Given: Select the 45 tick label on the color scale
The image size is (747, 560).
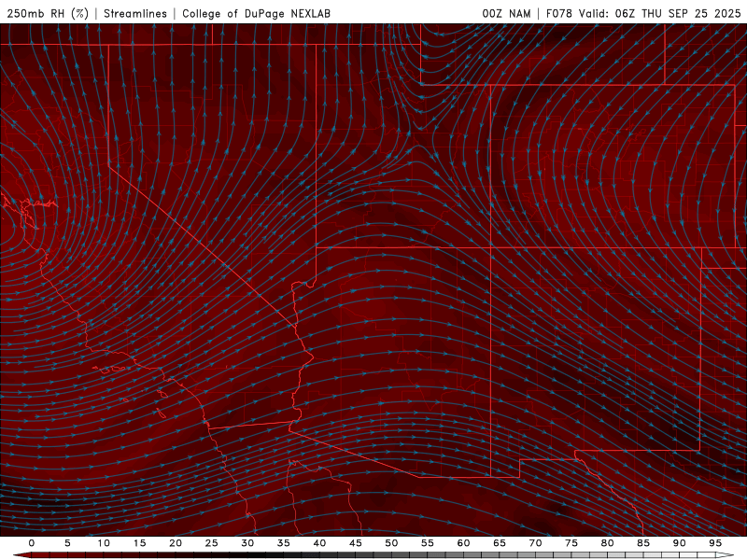Looking at the screenshot, I should [356, 543].
